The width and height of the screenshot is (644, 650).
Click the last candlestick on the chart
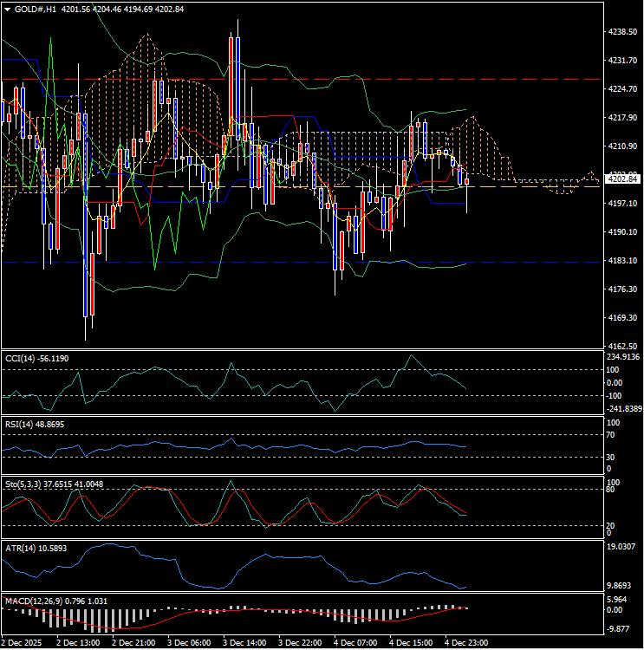tap(467, 181)
